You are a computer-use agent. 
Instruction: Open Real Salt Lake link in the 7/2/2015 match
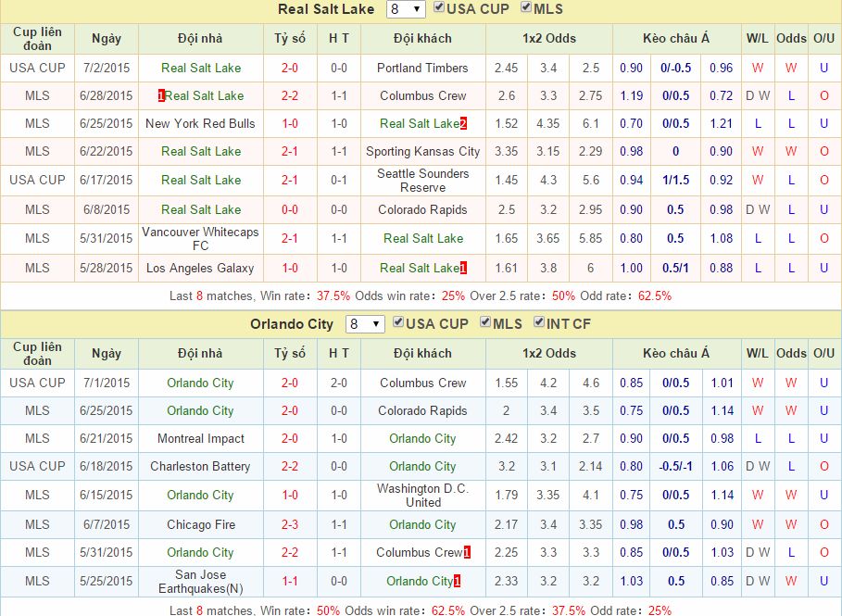tap(201, 69)
